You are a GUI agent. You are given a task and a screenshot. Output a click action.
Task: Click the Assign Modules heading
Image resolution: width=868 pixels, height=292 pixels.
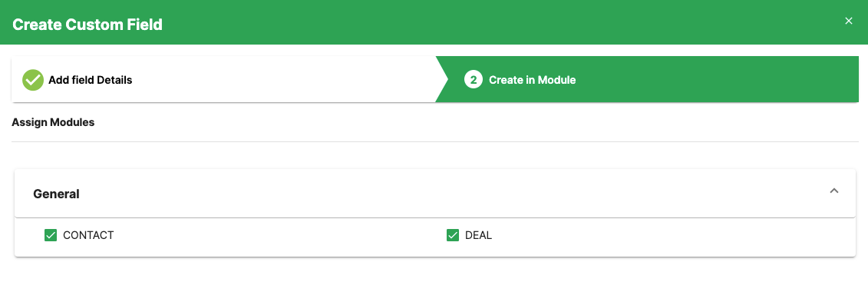tap(53, 122)
